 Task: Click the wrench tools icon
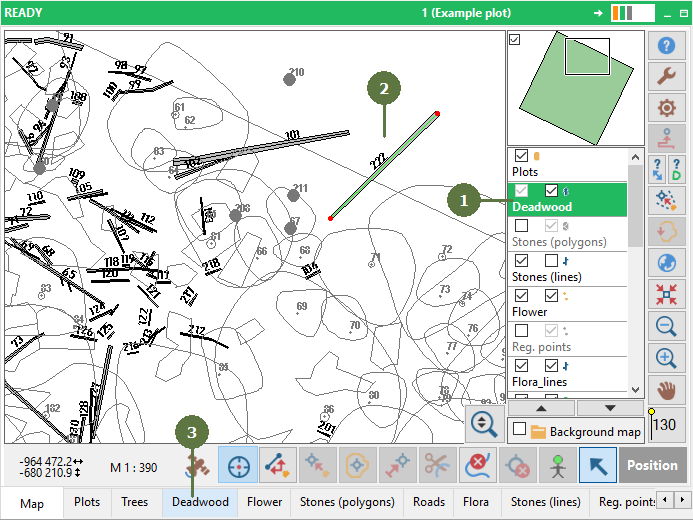pyautogui.click(x=666, y=76)
